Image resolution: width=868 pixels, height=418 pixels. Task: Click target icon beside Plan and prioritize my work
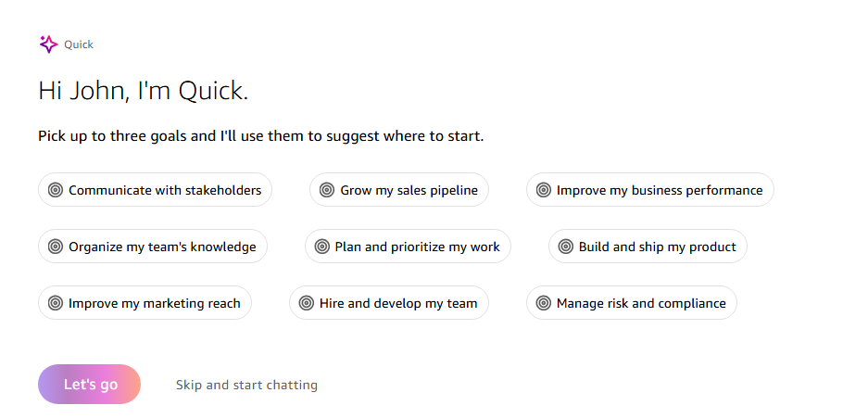pyautogui.click(x=322, y=247)
